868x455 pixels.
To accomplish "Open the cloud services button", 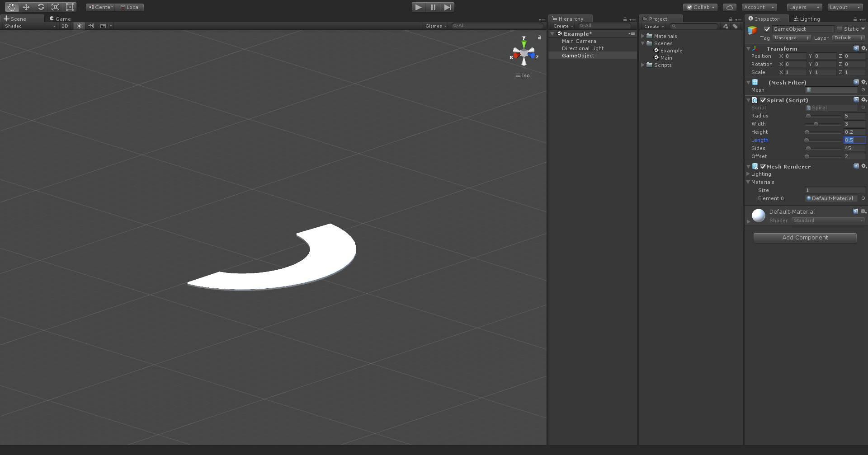I will click(x=729, y=7).
